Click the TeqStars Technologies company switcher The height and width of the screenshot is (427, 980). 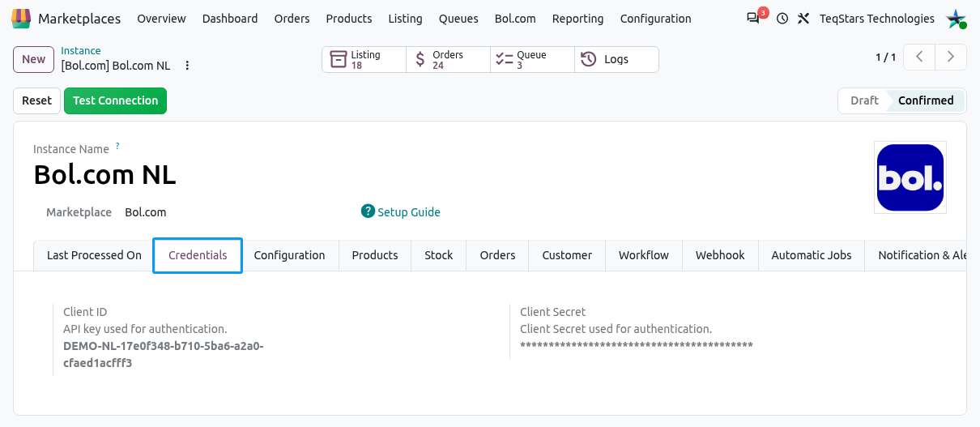tap(877, 19)
